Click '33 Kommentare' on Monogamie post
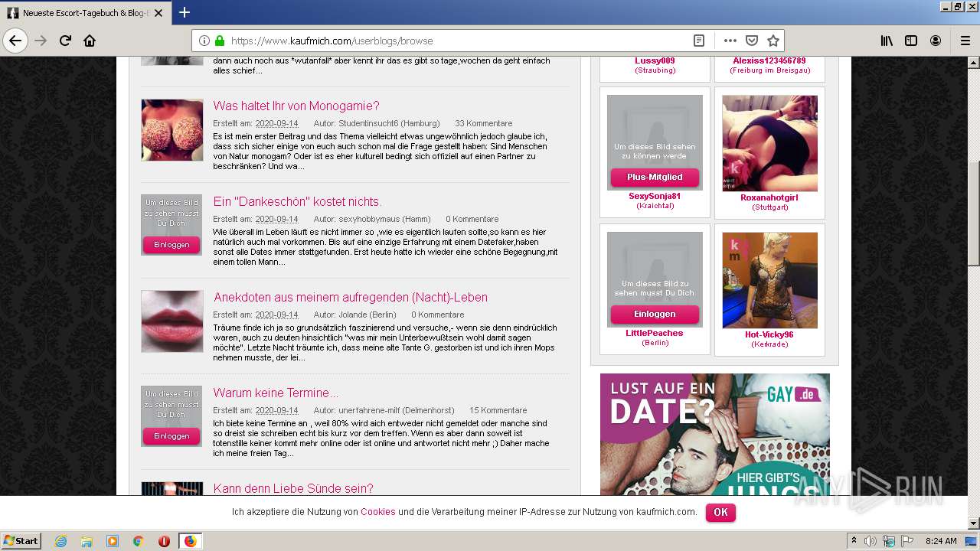This screenshot has height=551, width=980. (484, 123)
